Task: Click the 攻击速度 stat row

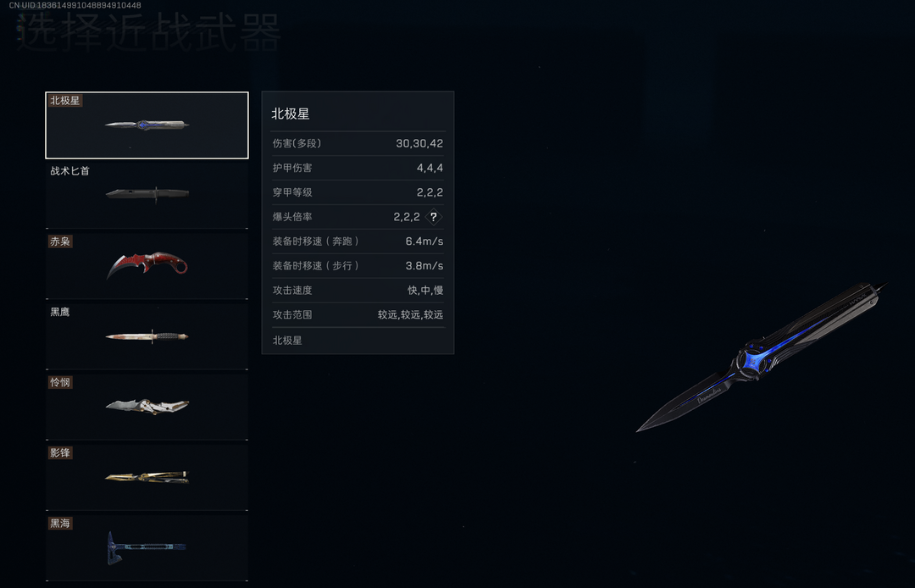Action: click(358, 291)
